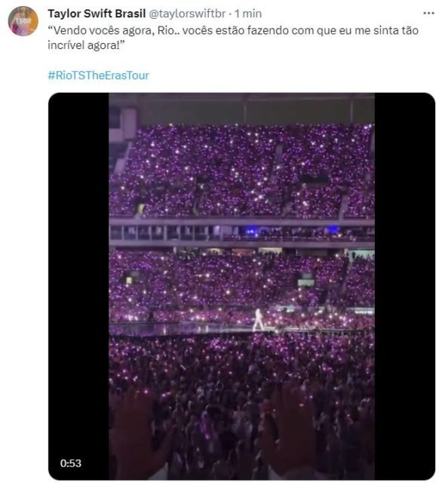
Task: Click the stadium roof in the video
Action: pos(241,108)
